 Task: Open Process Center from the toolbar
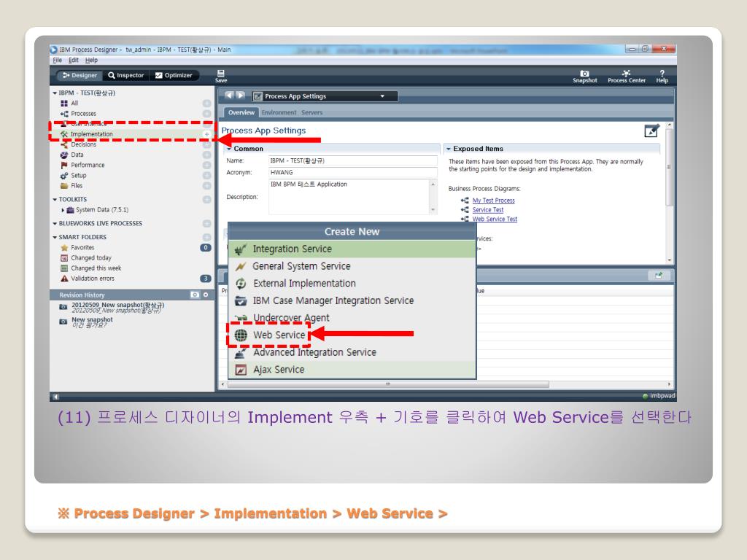point(626,73)
